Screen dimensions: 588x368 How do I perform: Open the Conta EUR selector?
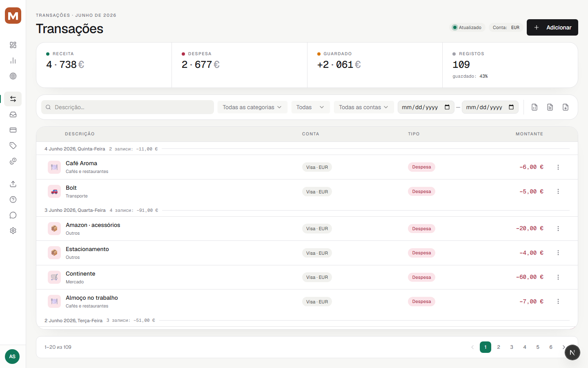[506, 27]
